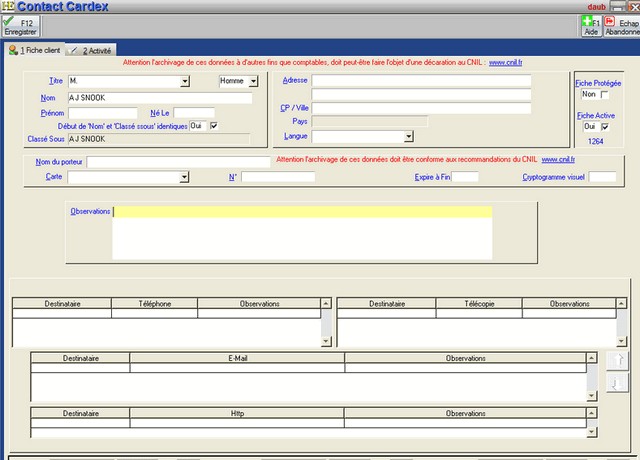Click the Téléphone table scroll up arrow
The image size is (640, 460).
click(x=326, y=303)
